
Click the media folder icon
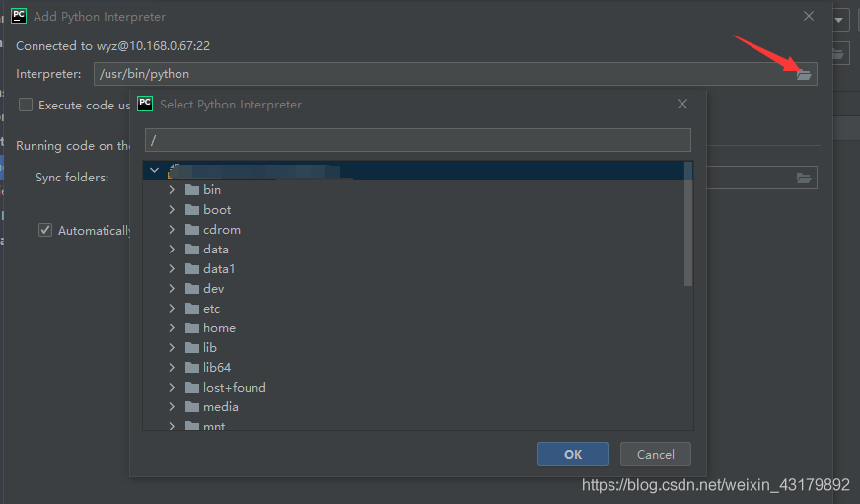pyautogui.click(x=192, y=407)
